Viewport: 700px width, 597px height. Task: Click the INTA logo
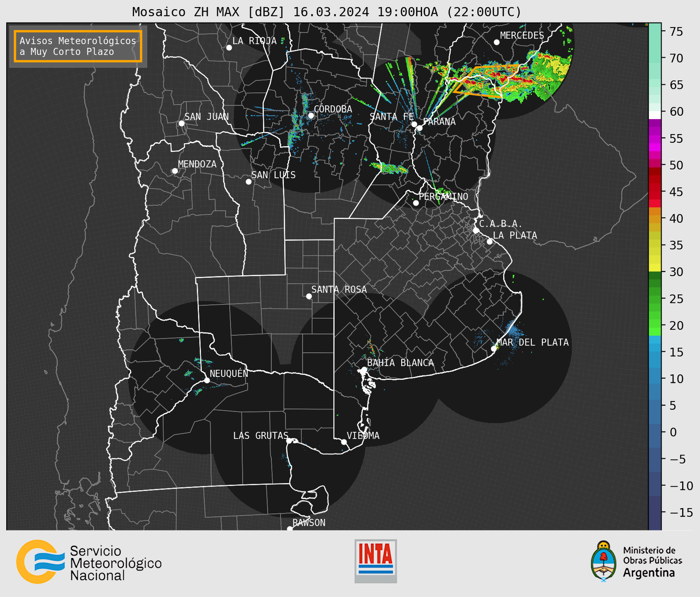click(x=376, y=561)
